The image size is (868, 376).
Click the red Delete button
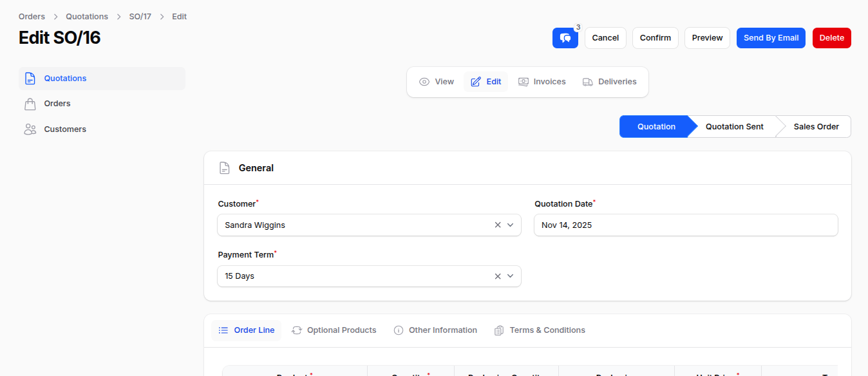[831, 38]
